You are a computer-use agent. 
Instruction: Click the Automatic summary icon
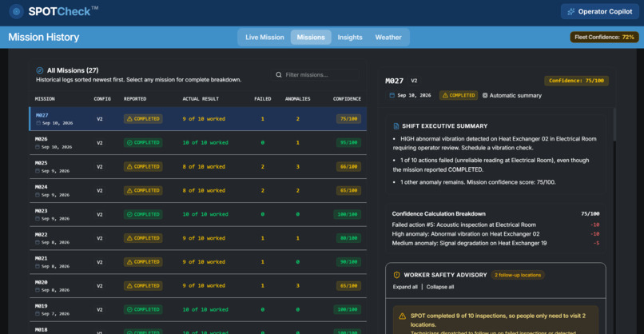[485, 95]
